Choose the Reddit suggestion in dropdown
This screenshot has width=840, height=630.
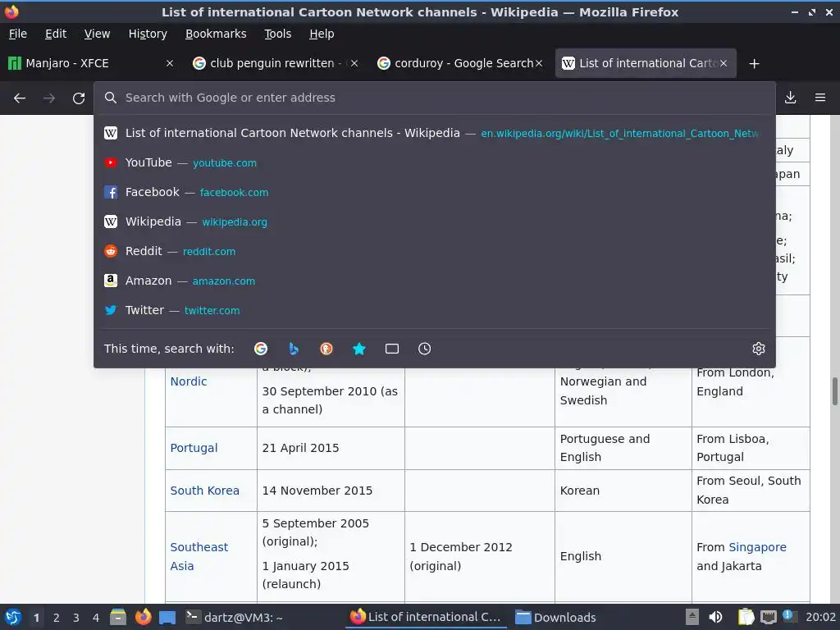(435, 251)
